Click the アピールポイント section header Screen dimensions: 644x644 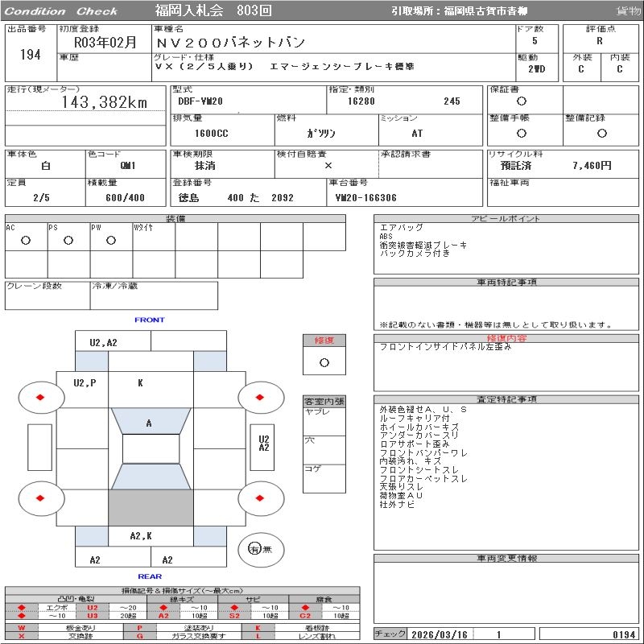(507, 219)
